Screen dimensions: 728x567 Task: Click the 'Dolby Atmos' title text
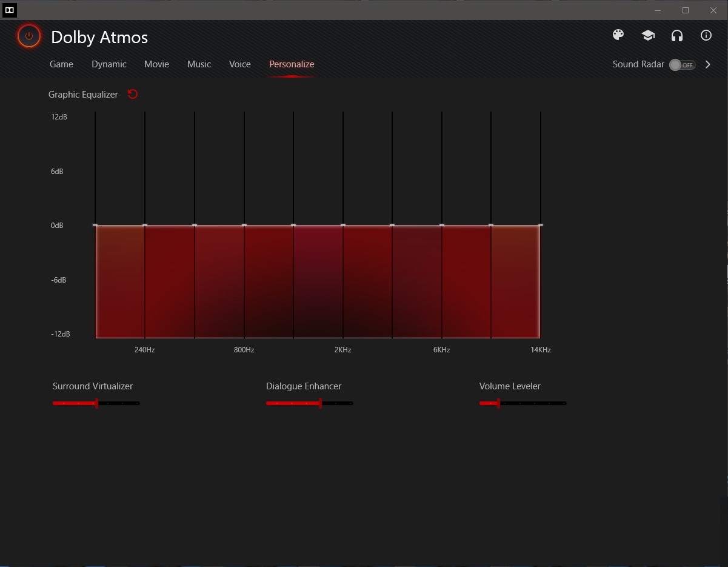(x=99, y=38)
